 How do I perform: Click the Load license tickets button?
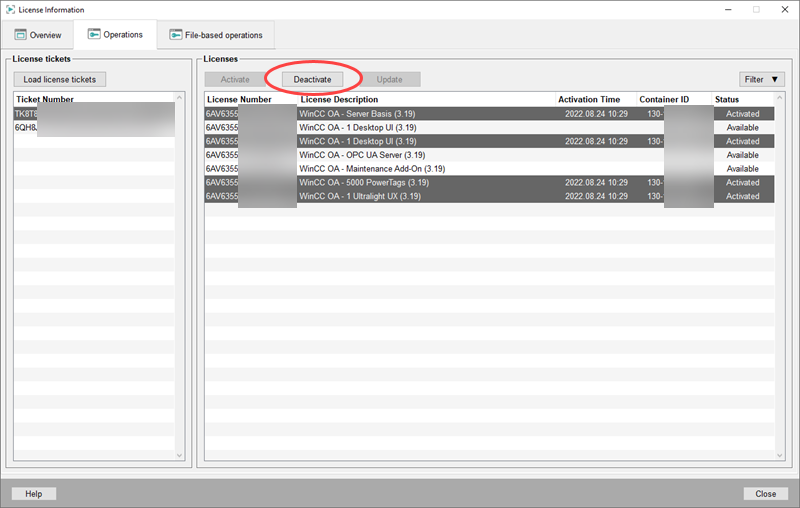[60, 79]
